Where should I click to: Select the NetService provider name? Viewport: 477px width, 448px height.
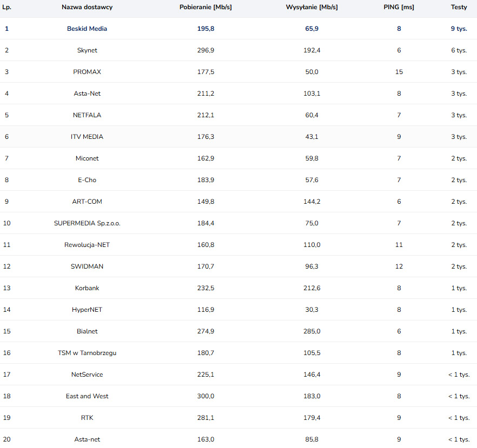click(x=87, y=374)
